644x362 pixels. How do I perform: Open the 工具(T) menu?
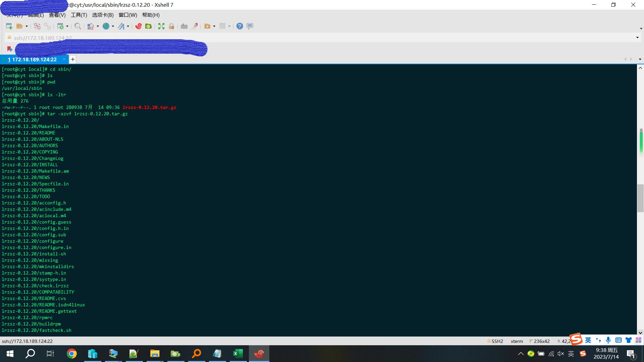pyautogui.click(x=79, y=15)
